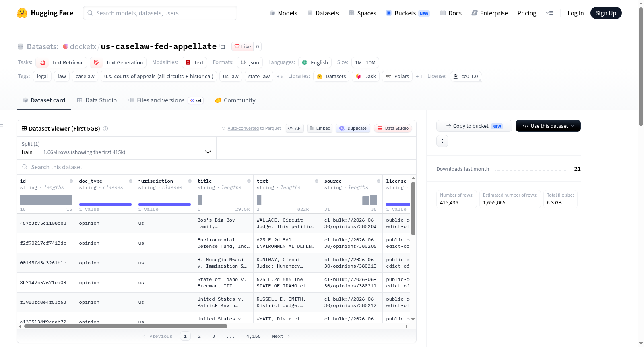
Task: Open the Use this dataset dropdown
Action: (548, 126)
